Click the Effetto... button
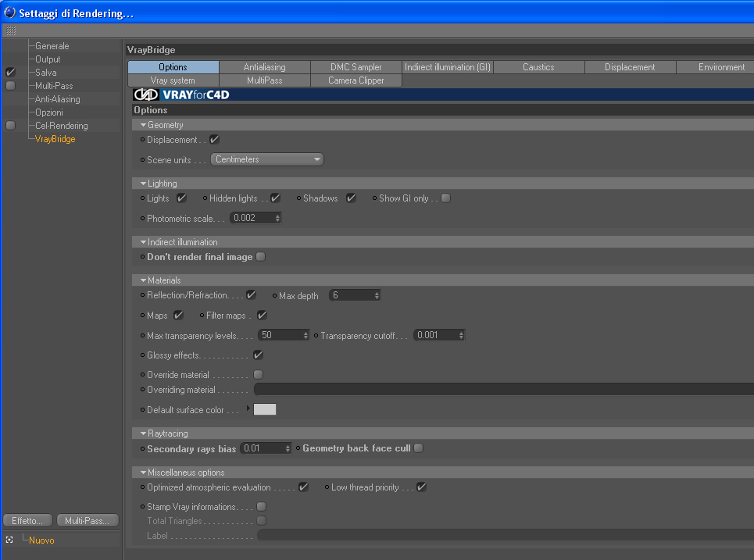Viewport: 754px width, 560px height. click(27, 521)
